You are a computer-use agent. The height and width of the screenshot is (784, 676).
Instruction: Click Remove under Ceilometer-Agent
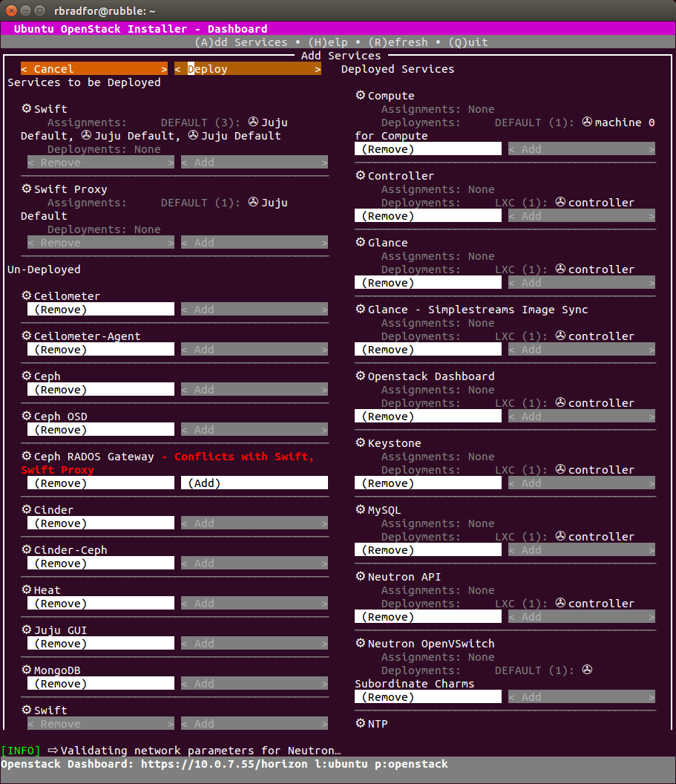click(x=101, y=350)
